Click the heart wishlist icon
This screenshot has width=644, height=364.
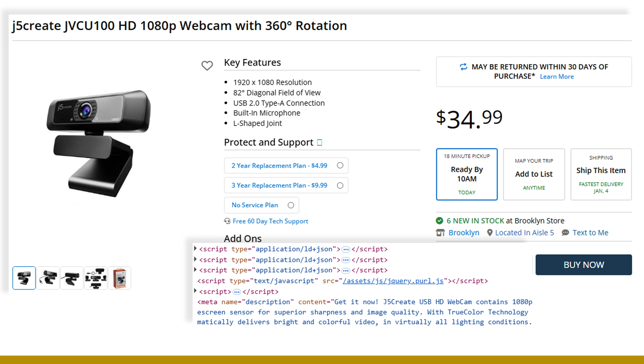(207, 66)
